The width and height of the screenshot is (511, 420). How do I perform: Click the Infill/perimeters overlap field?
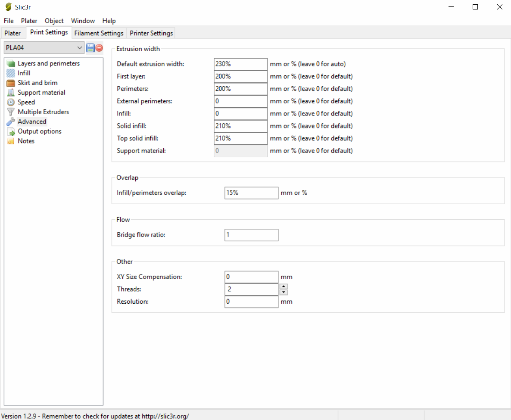pos(251,193)
